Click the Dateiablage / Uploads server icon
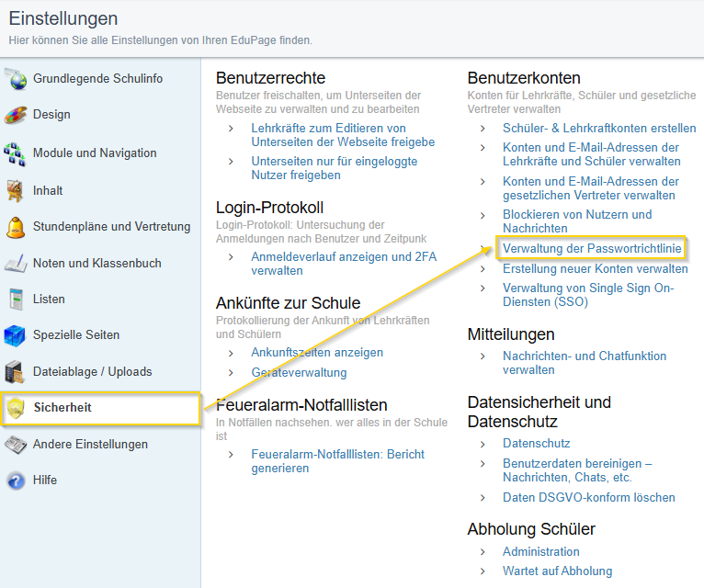The image size is (704, 588). point(15,372)
